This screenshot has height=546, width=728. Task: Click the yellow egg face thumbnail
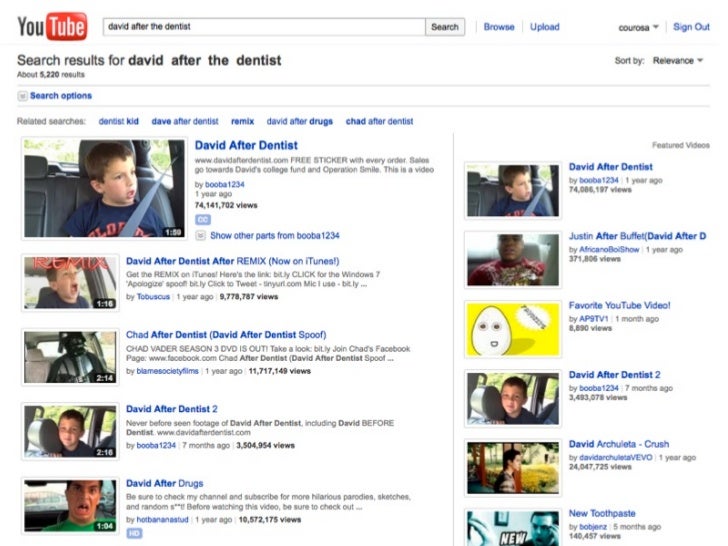pyautogui.click(x=513, y=329)
